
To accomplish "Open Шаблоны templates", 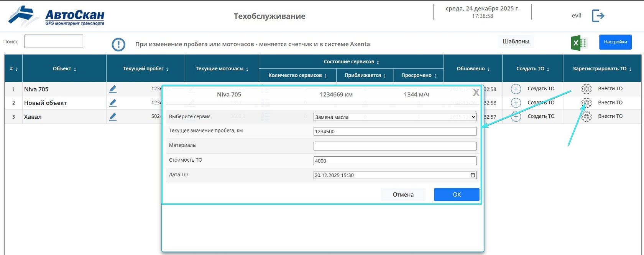I will click(x=516, y=41).
